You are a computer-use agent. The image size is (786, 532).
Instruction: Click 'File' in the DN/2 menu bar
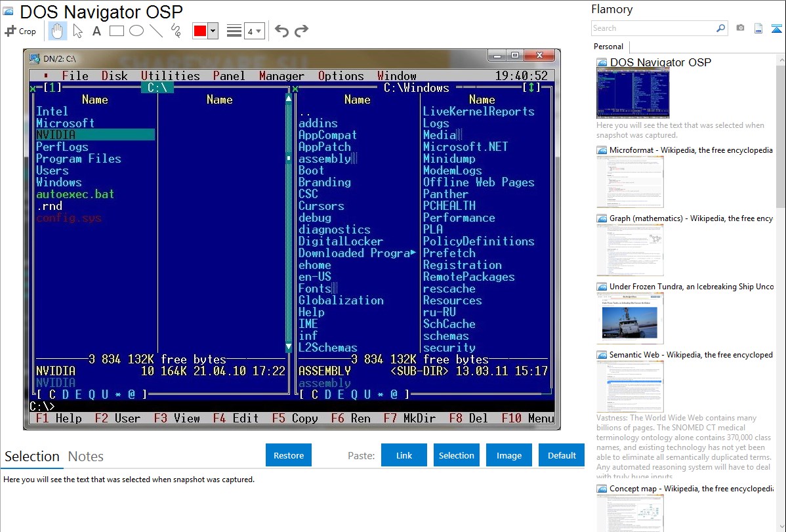[x=75, y=75]
